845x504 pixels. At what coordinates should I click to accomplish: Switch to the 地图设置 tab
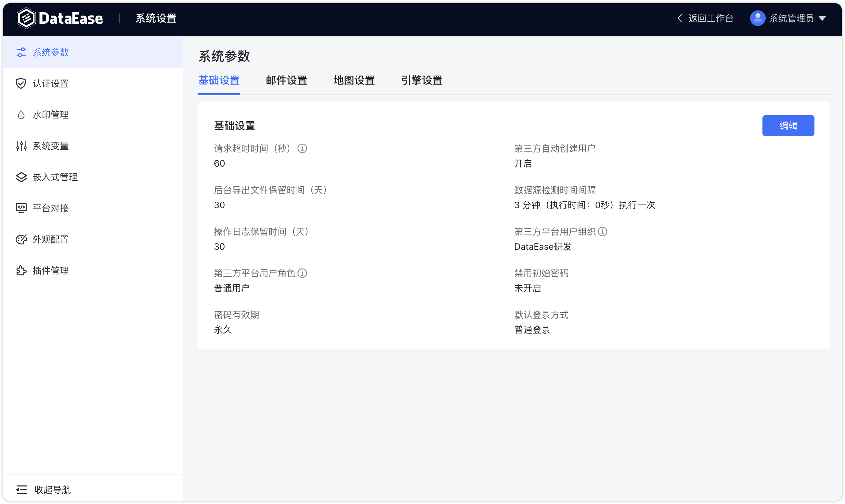354,81
